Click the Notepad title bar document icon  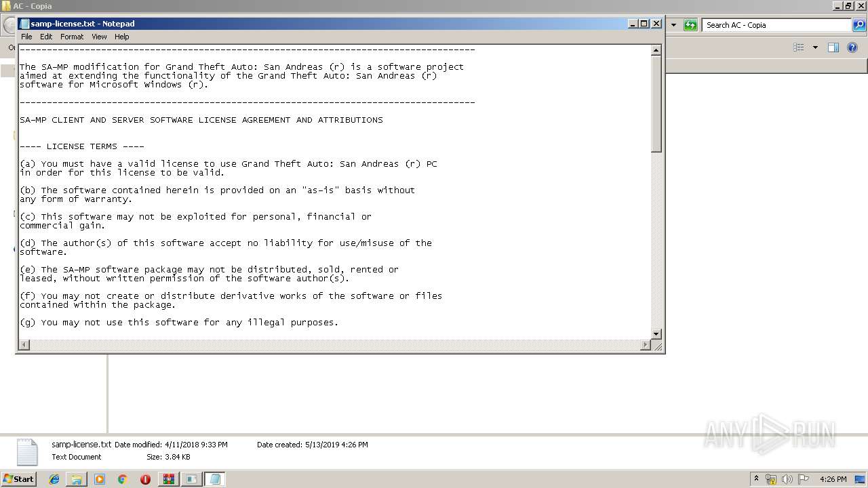point(24,24)
